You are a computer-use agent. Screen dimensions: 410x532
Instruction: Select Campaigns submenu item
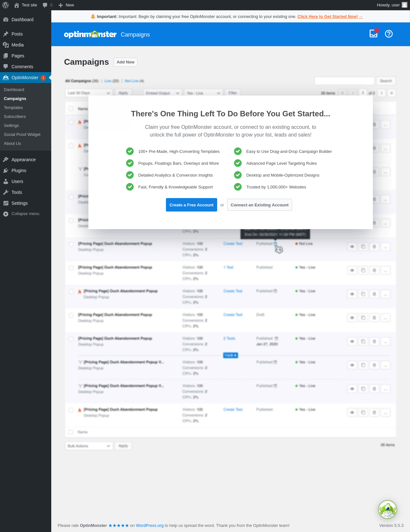15,99
